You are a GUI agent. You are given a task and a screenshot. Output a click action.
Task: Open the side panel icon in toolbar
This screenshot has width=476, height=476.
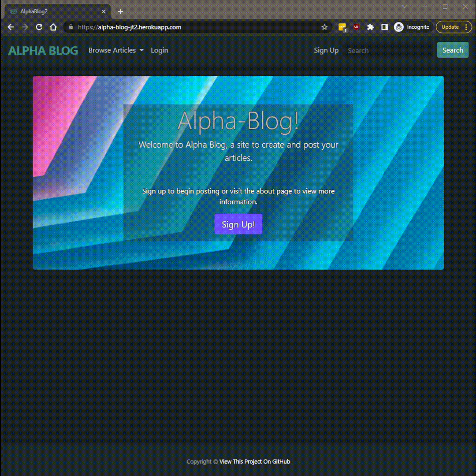click(384, 27)
